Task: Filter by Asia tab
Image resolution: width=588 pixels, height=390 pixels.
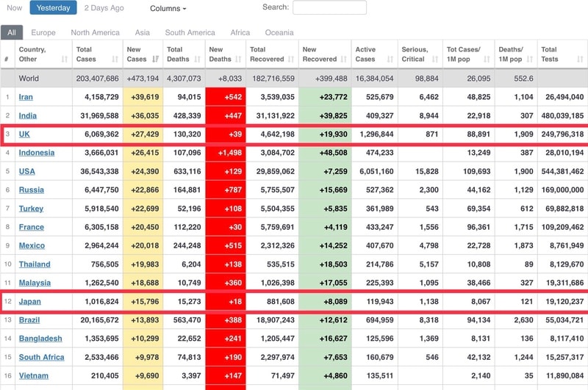Action: pos(142,32)
